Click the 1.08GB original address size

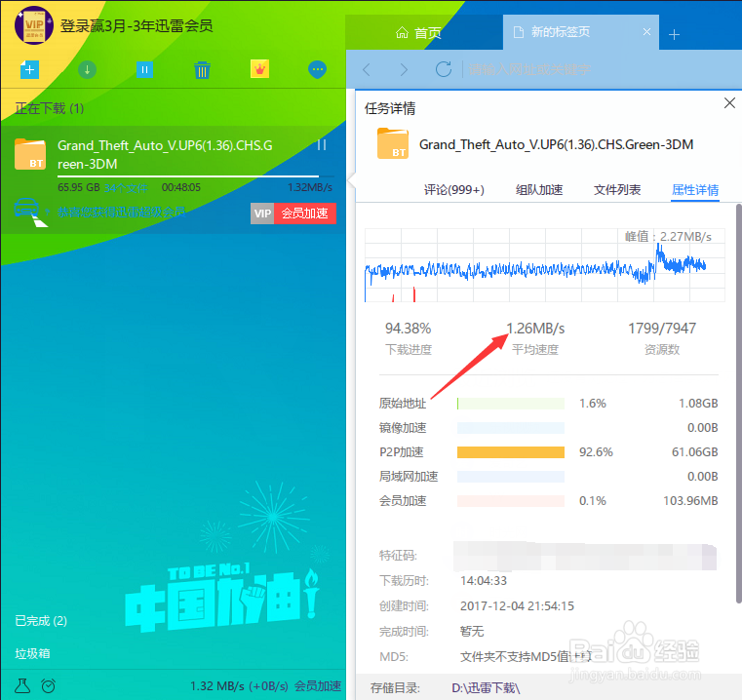pyautogui.click(x=698, y=404)
